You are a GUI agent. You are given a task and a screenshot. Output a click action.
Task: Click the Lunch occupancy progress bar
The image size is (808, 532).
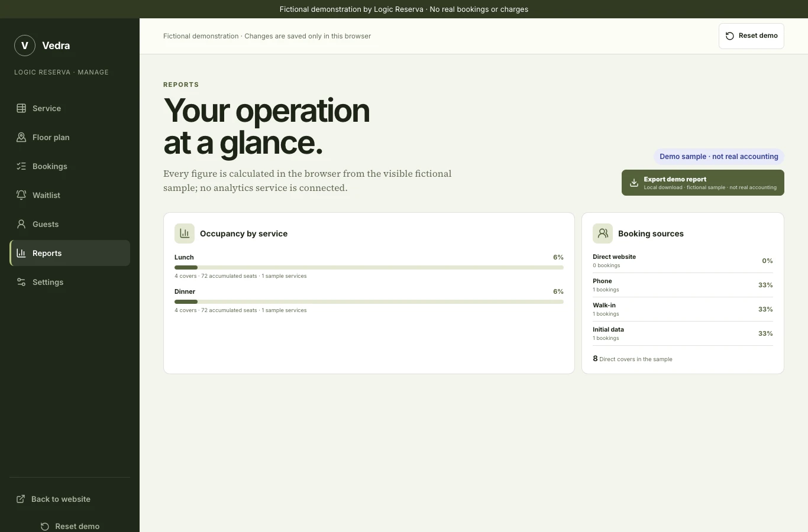tap(369, 268)
